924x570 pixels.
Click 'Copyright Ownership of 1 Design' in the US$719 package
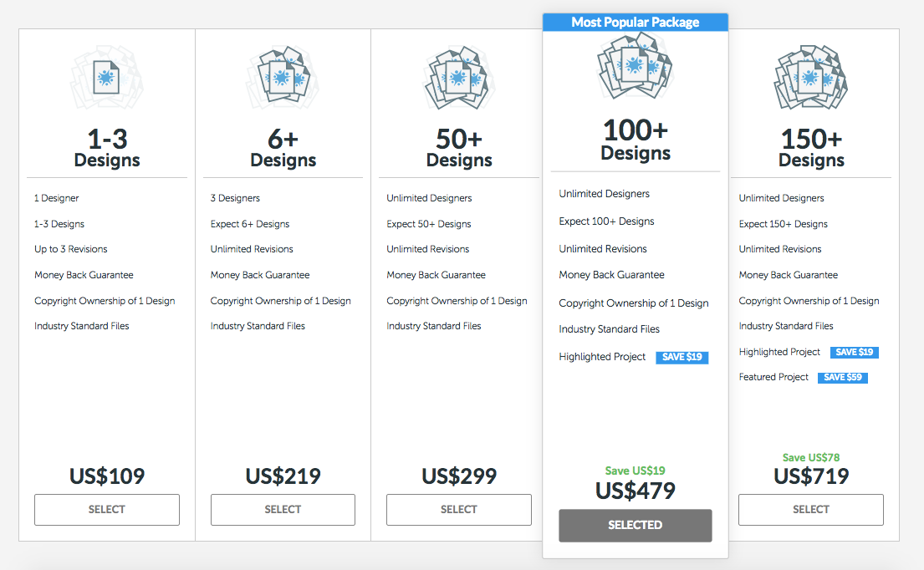809,301
